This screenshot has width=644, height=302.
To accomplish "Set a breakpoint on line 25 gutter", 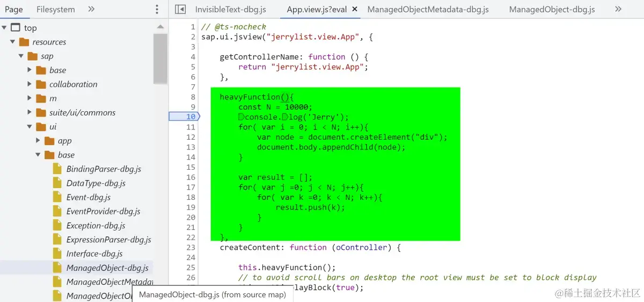I will tap(191, 267).
